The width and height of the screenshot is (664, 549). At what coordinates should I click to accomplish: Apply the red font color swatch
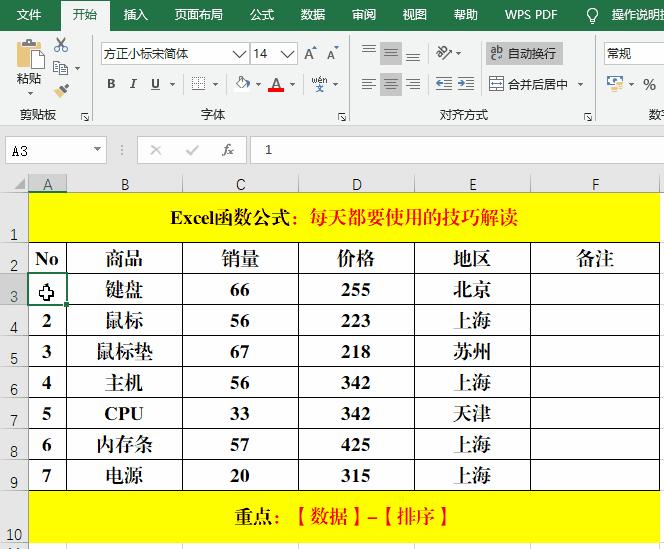pos(276,85)
